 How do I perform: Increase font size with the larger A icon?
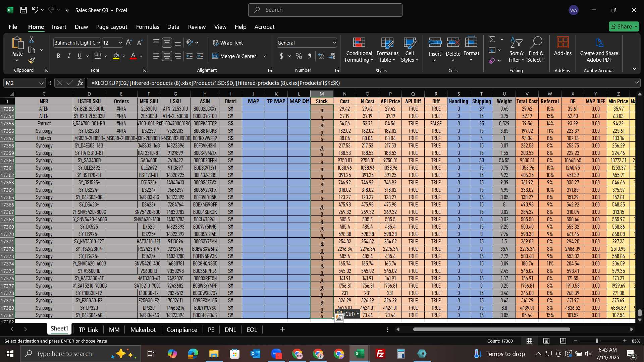pos(129,43)
